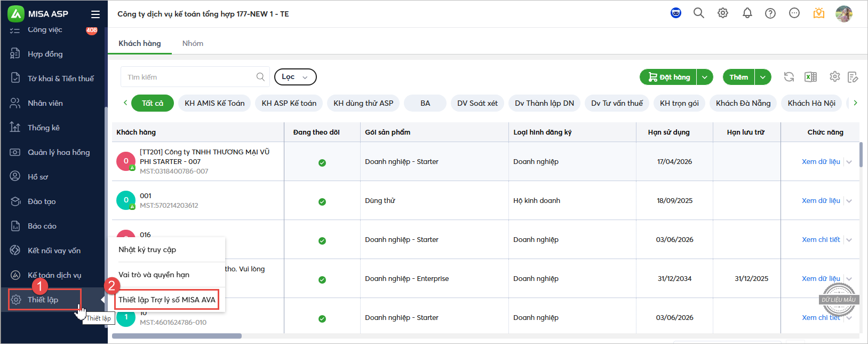Select Thiết lập Trợ lý số MISA AVA
The width and height of the screenshot is (868, 344).
click(x=167, y=300)
